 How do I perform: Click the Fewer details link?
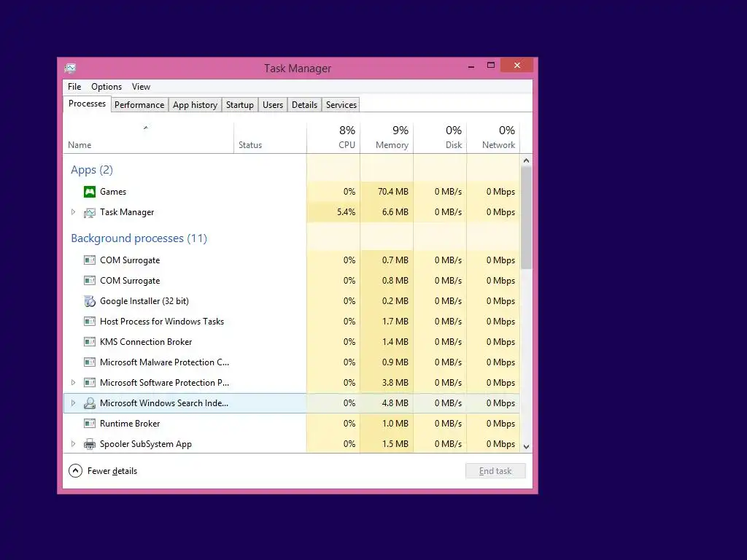pyautogui.click(x=112, y=471)
